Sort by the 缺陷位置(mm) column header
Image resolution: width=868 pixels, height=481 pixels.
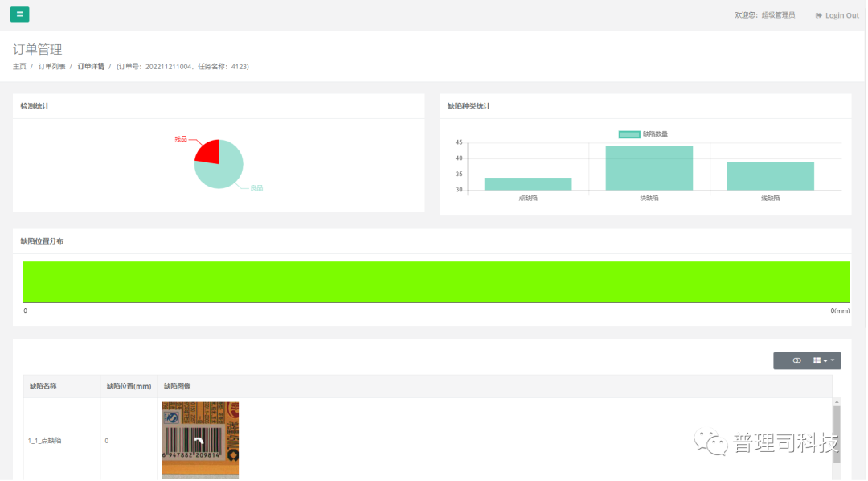(x=129, y=386)
